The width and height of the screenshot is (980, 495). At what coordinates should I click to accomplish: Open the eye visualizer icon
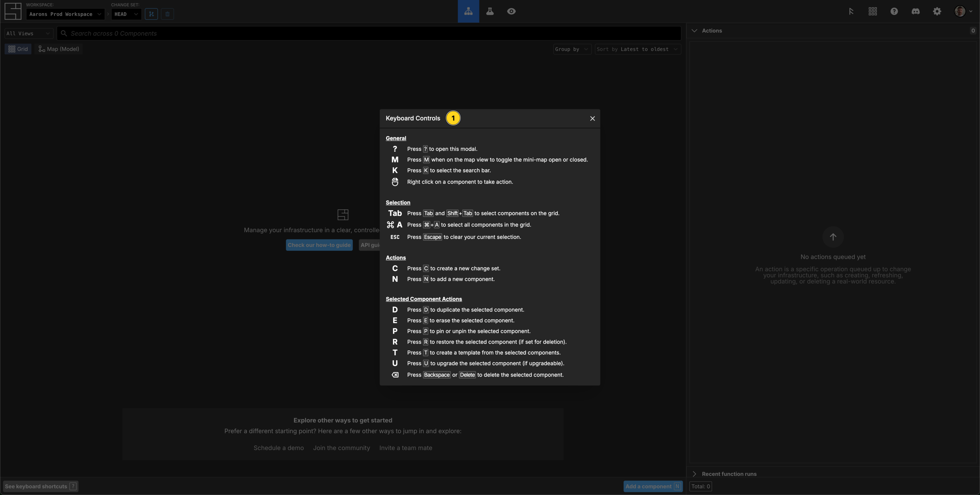pyautogui.click(x=511, y=11)
